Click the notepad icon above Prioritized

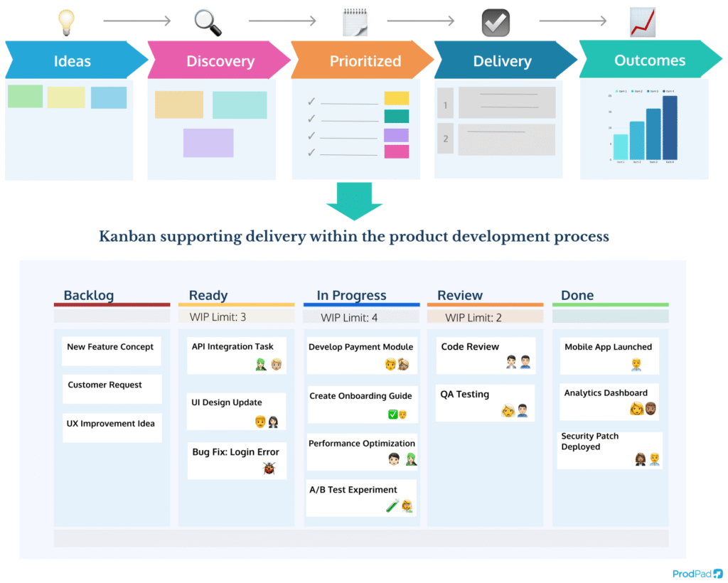click(x=355, y=22)
